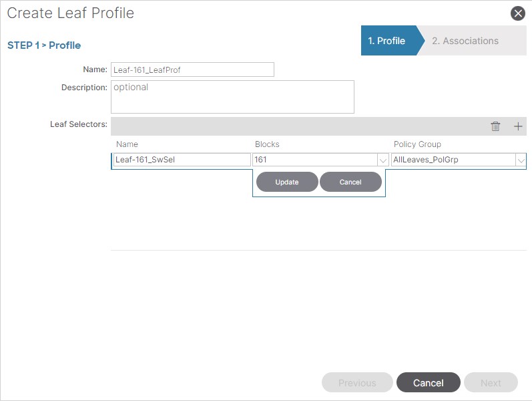Select the AllLeaves_PolGrp policy group field
Viewport: 532px width, 401px height.
point(453,160)
